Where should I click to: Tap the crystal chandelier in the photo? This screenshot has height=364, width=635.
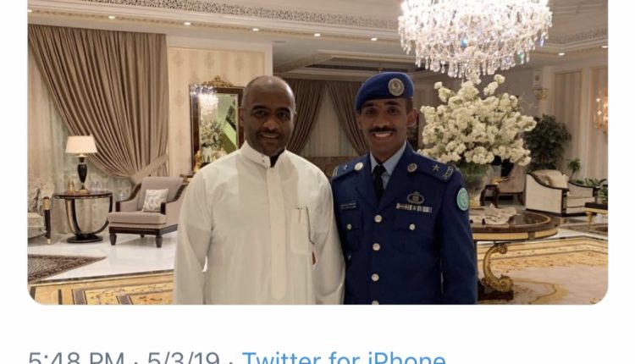click(475, 36)
